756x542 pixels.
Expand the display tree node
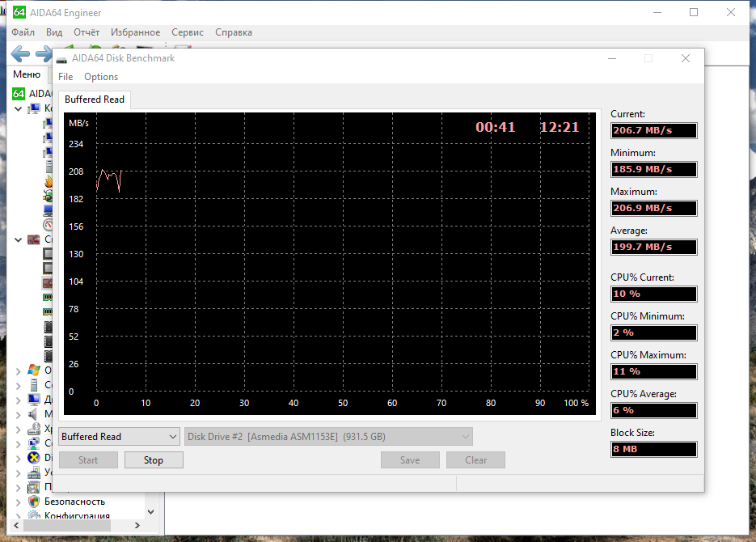pyautogui.click(x=18, y=400)
